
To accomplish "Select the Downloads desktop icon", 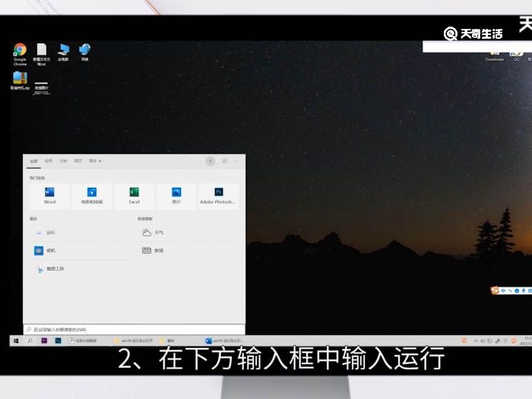I will point(494,57).
